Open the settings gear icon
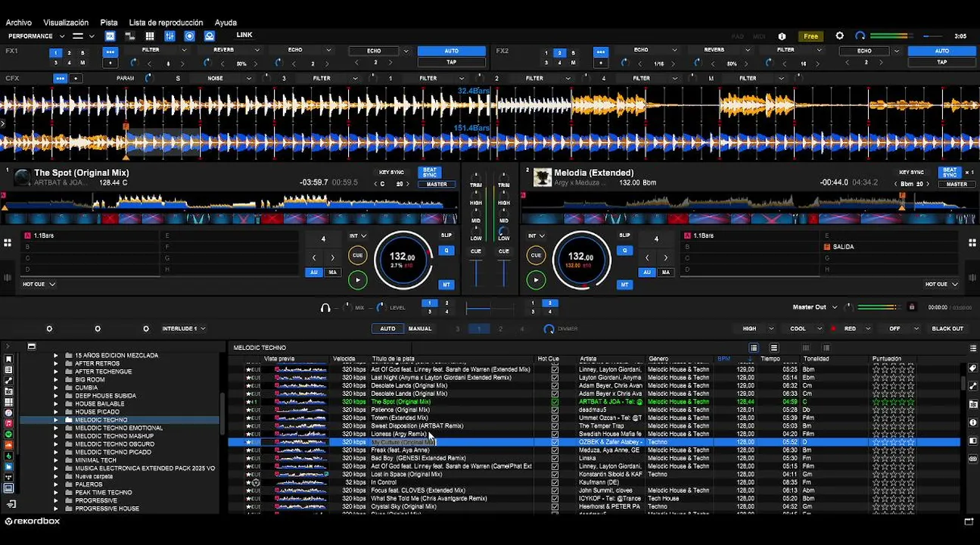 click(839, 36)
